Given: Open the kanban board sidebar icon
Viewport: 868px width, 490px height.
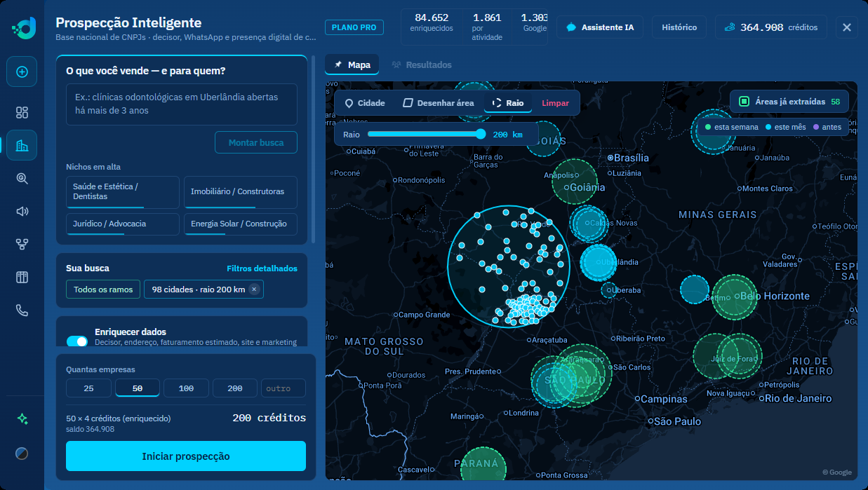Looking at the screenshot, I should [22, 277].
